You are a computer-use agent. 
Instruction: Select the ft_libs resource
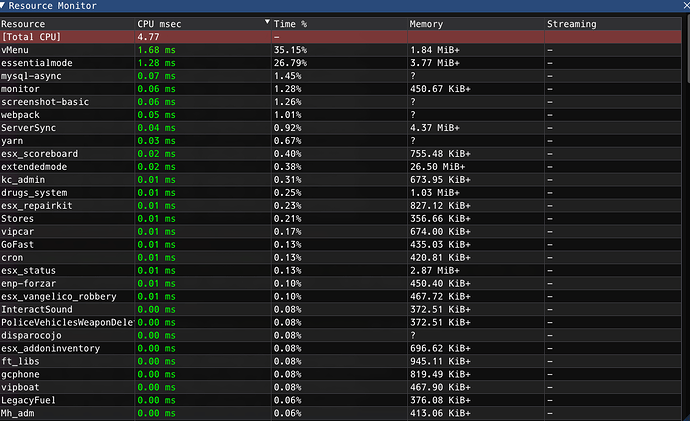coord(20,362)
